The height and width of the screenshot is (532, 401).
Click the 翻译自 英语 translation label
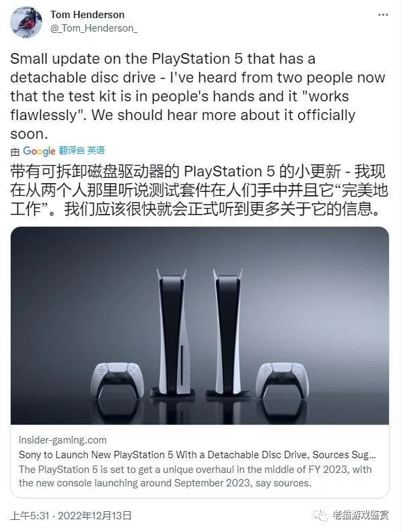(x=82, y=150)
